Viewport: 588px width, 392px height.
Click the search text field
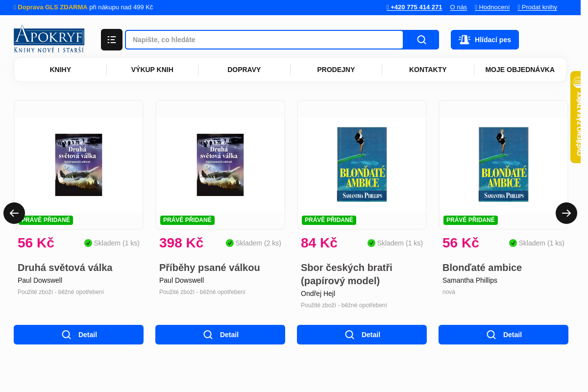coord(264,40)
